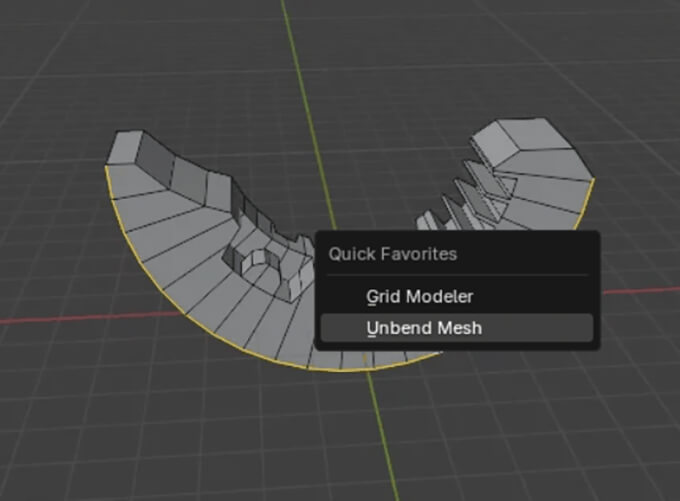Click left tip of the yellow edge

coord(106,166)
